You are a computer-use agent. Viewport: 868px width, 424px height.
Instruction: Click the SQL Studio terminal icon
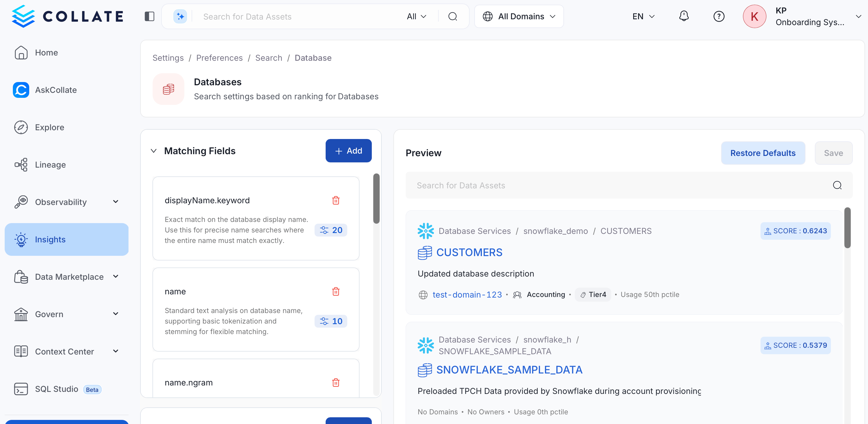coord(21,389)
